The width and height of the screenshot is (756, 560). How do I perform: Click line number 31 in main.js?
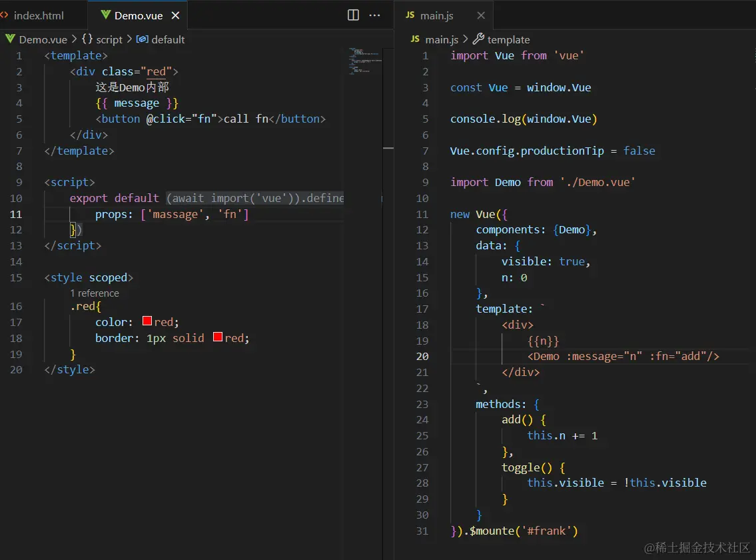pyautogui.click(x=422, y=531)
